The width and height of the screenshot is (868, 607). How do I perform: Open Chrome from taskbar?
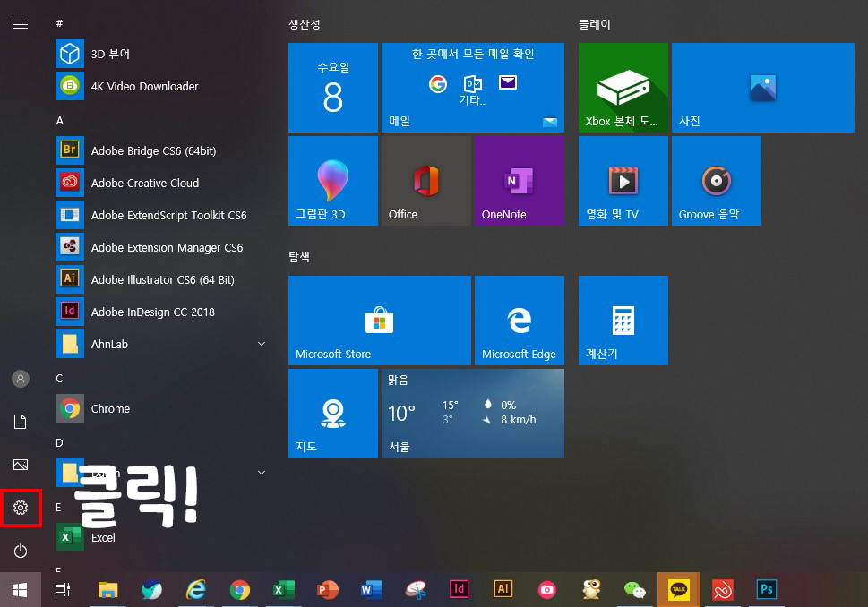point(240,590)
